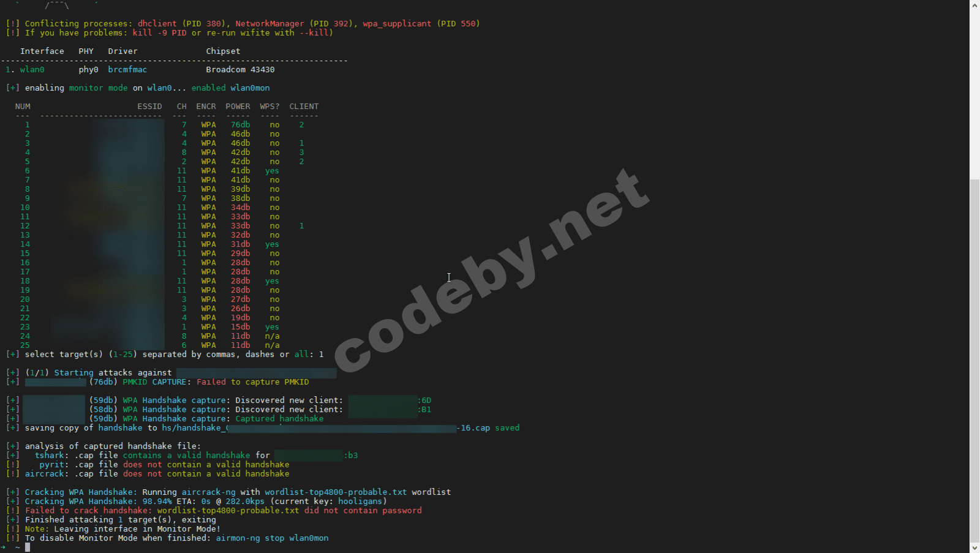Click the 'ESSID' column header

[149, 107]
